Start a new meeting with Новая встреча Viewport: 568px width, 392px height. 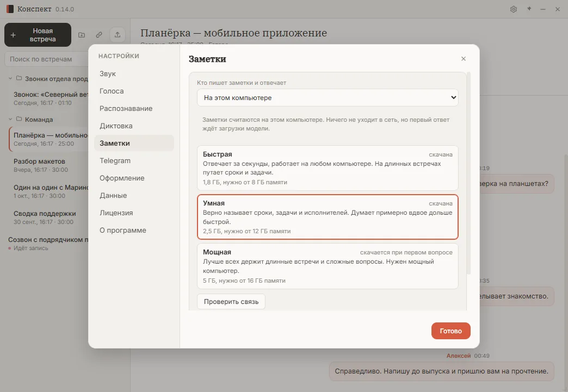pos(38,35)
